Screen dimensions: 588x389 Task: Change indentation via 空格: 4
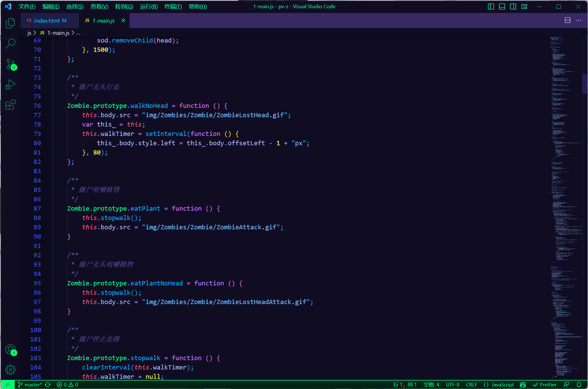[x=431, y=384]
